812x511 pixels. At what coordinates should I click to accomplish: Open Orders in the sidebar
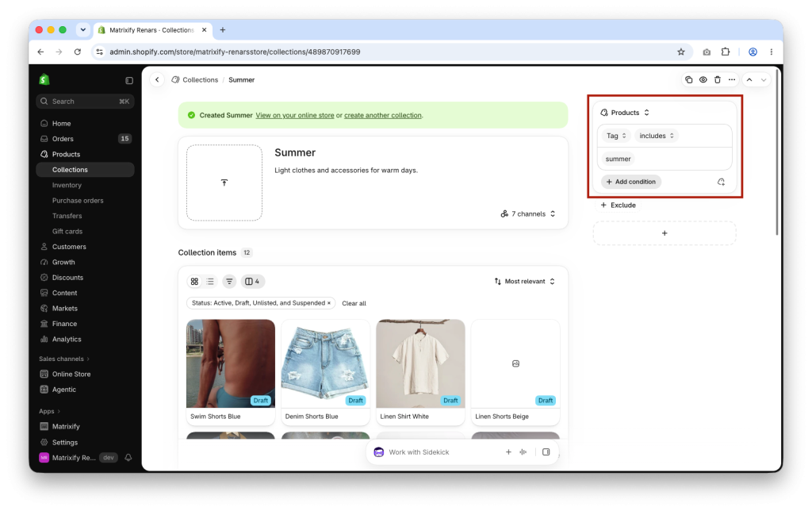coord(63,139)
